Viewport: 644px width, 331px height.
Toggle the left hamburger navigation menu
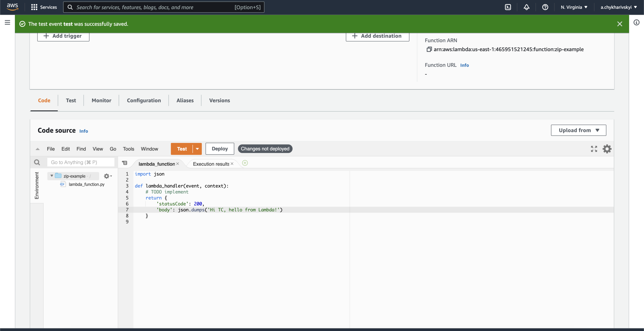tap(7, 23)
